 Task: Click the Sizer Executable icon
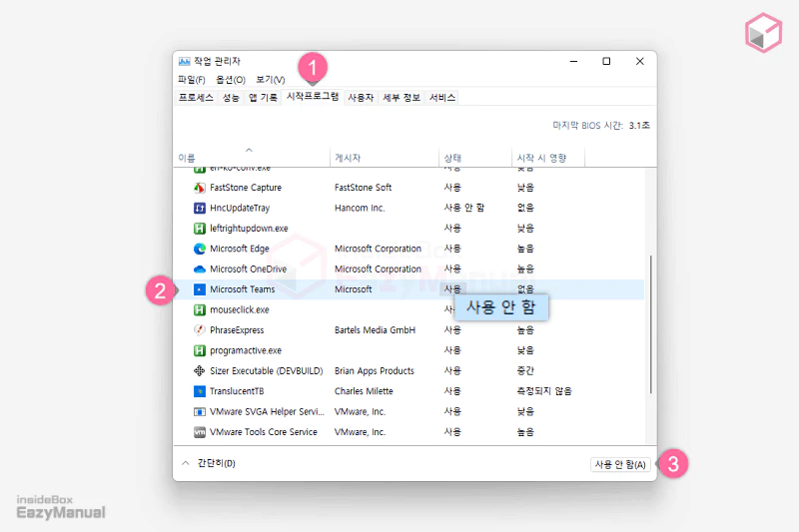[199, 371]
